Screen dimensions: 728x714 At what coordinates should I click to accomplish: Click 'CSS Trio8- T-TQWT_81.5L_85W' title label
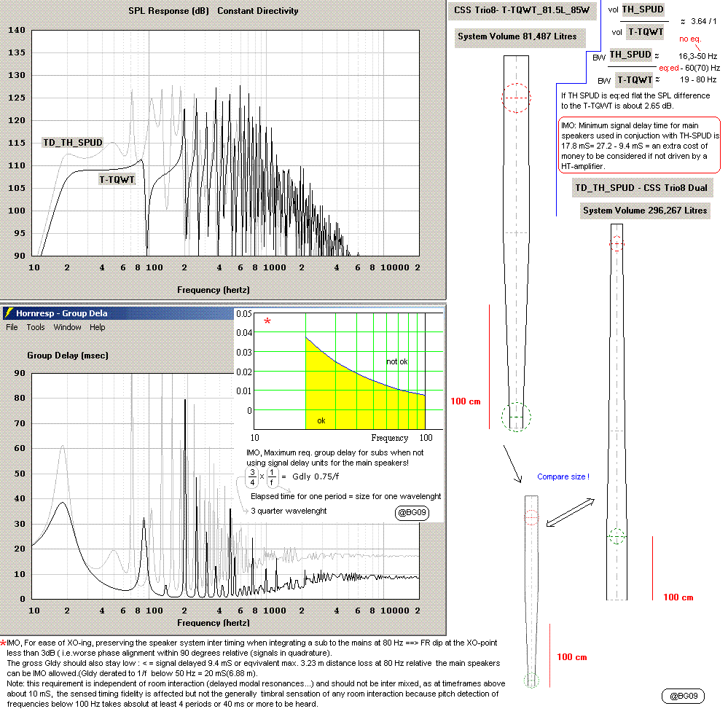point(522,10)
